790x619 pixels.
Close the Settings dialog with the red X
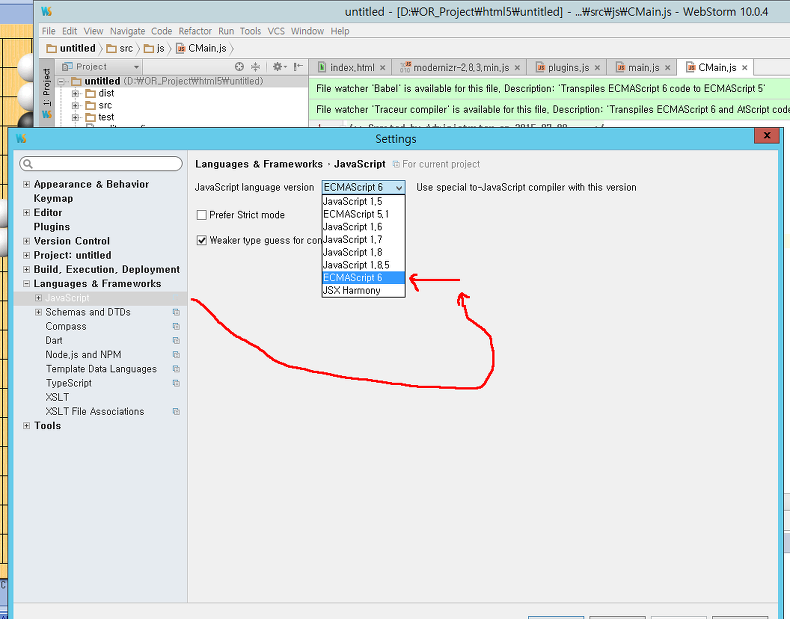[766, 135]
